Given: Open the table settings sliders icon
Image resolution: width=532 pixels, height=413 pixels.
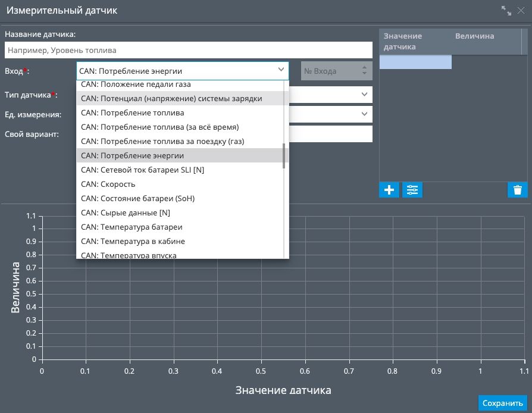Looking at the screenshot, I should 412,190.
